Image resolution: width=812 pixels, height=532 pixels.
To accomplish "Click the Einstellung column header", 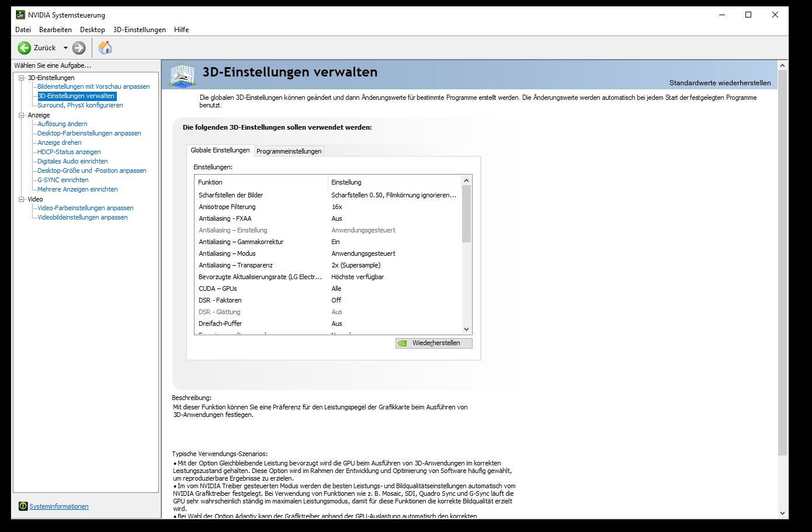I will click(394, 182).
